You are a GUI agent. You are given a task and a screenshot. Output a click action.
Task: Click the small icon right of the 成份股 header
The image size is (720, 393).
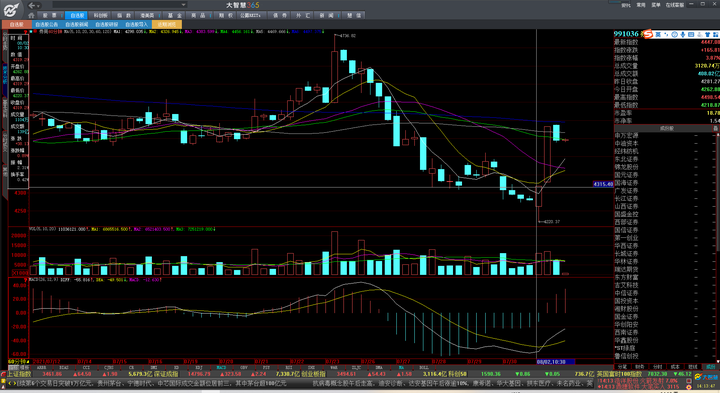(715, 129)
